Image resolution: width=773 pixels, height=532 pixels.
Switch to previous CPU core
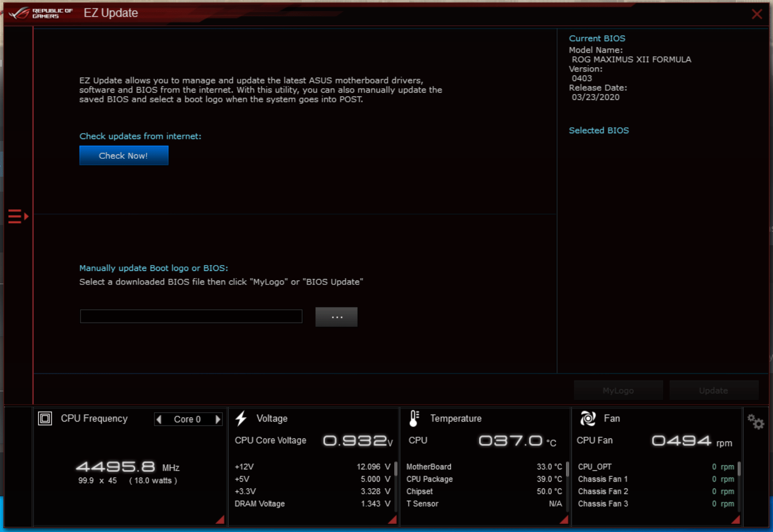pos(159,419)
